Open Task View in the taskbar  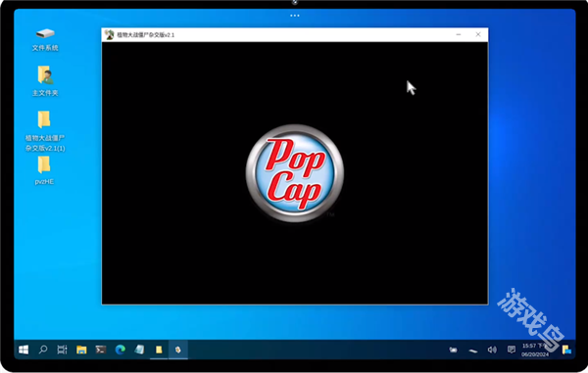click(63, 350)
